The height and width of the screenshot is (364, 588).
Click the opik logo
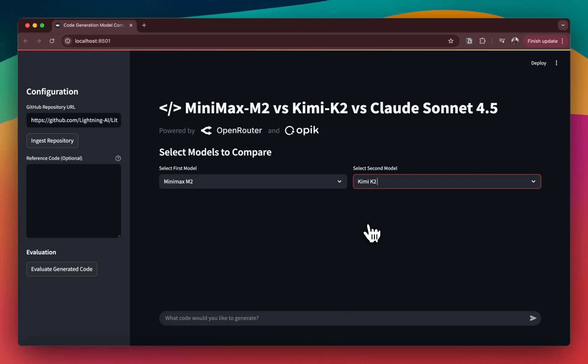pyautogui.click(x=302, y=130)
